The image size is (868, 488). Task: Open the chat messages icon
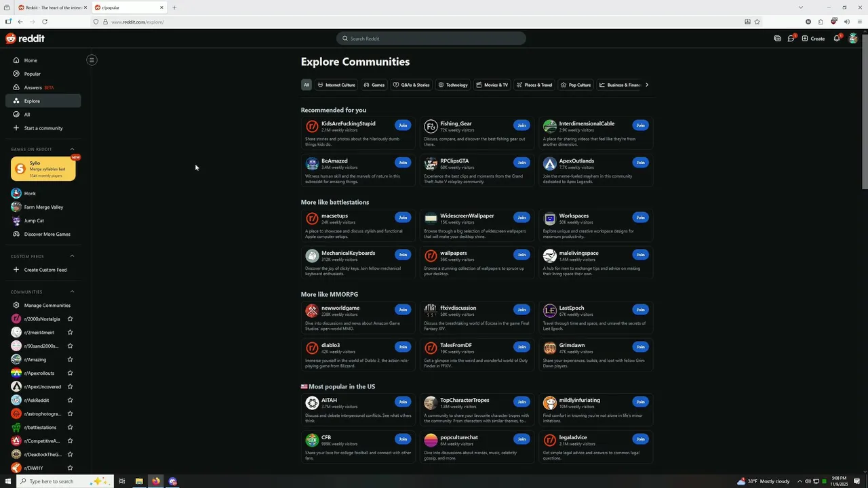791,39
